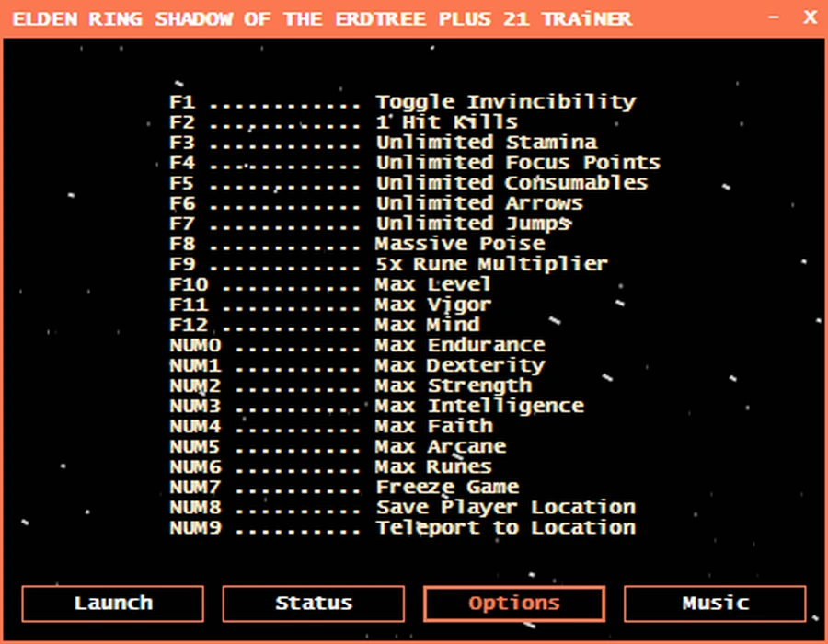Click the F10 hotkey label

pos(189,284)
